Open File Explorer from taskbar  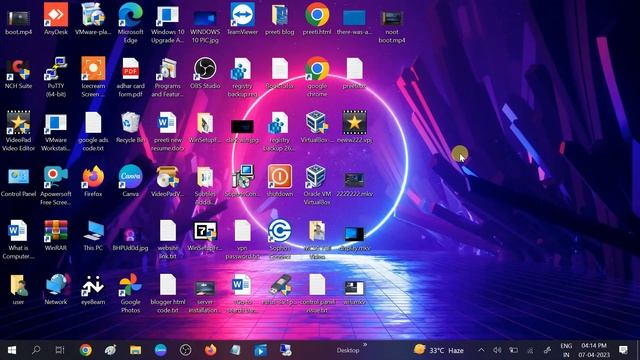tap(136, 350)
